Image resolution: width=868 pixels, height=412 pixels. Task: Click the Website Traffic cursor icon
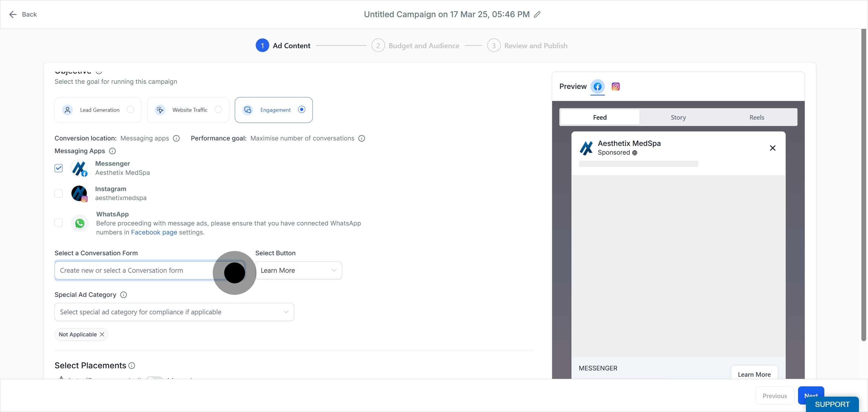tap(160, 110)
